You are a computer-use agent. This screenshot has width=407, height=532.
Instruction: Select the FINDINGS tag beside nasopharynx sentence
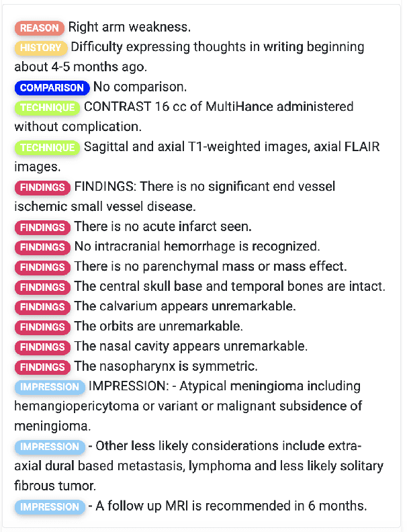(42, 367)
